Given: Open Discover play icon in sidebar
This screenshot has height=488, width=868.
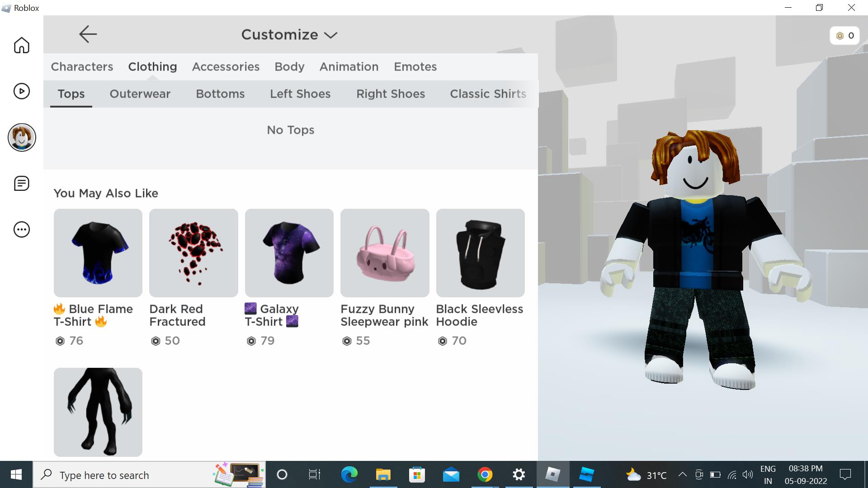Looking at the screenshot, I should point(21,91).
